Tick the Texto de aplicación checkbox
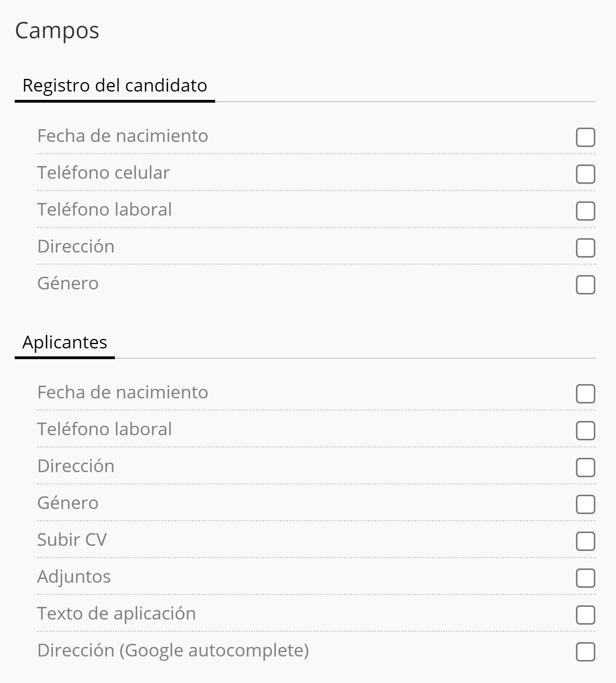This screenshot has width=616, height=683. [585, 615]
